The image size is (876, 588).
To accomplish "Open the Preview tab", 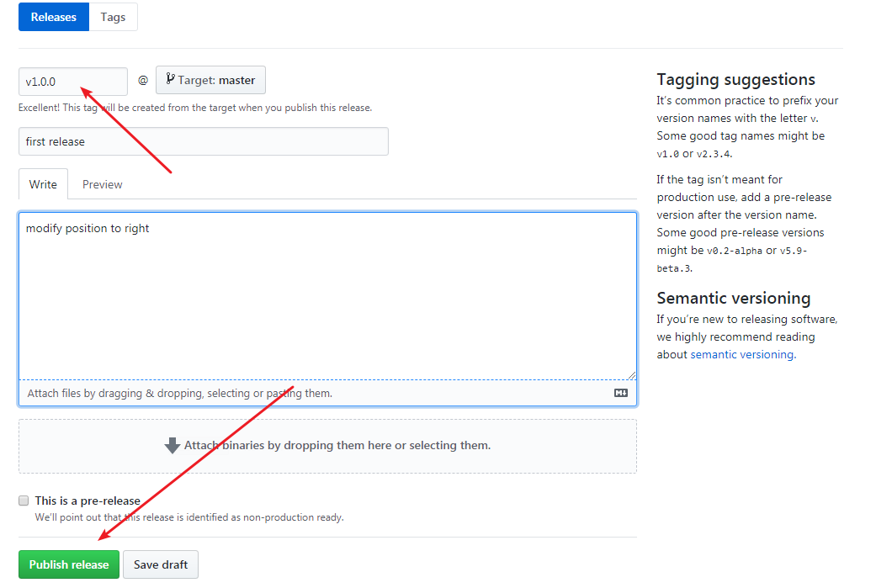I will (x=102, y=184).
